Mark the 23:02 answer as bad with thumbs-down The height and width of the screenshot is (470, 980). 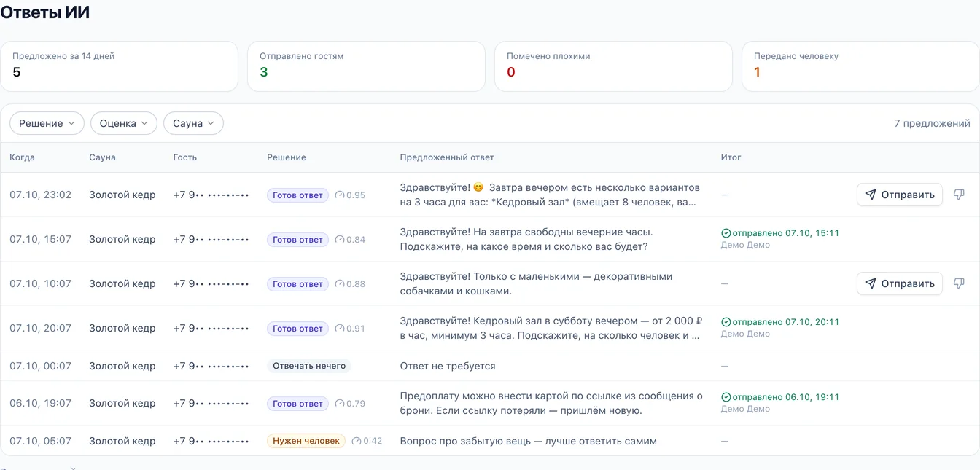(959, 195)
